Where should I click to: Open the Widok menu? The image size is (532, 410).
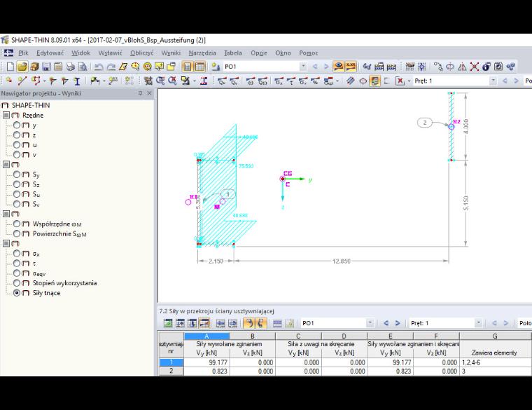click(x=80, y=53)
